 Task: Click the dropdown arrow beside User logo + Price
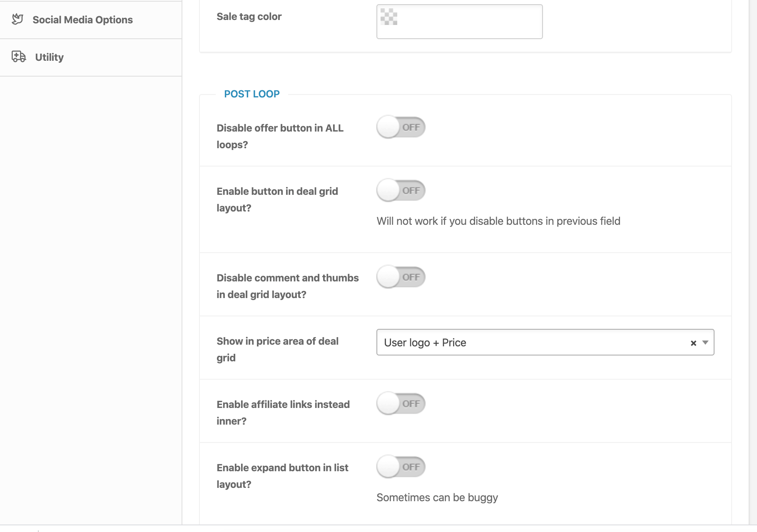click(705, 343)
